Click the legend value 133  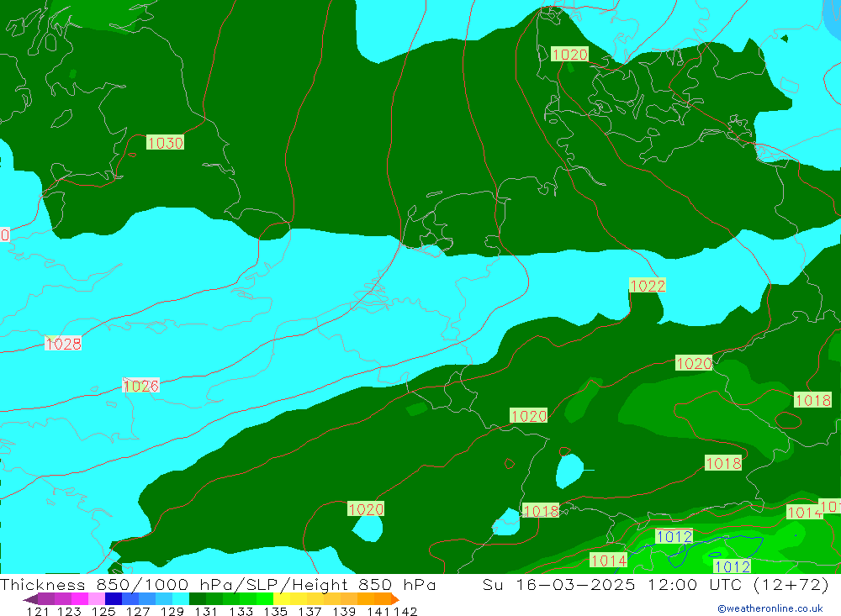[241, 611]
